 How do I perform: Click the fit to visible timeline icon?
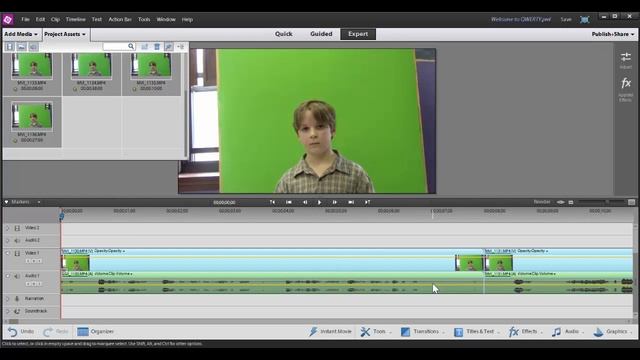point(560,202)
